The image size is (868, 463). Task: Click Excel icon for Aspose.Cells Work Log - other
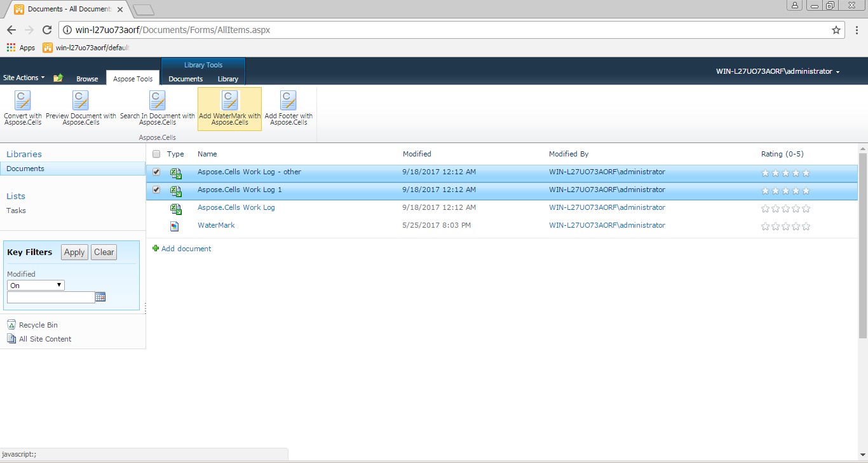coord(175,173)
